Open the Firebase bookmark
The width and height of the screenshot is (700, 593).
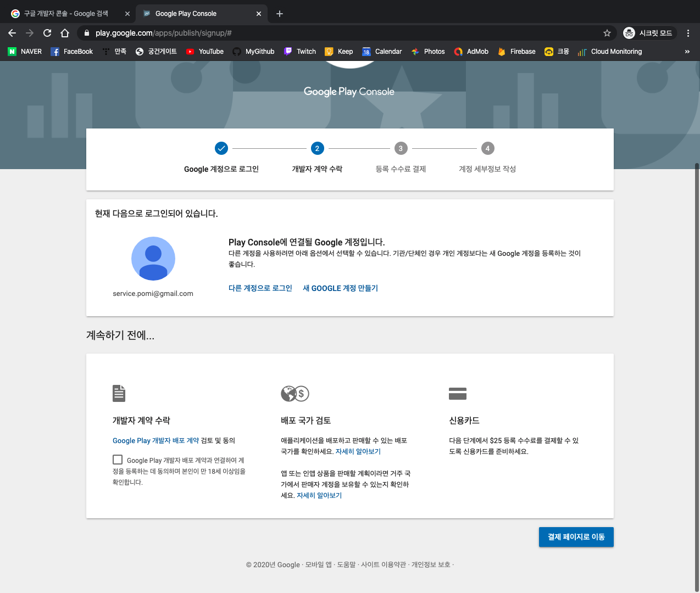tap(516, 52)
